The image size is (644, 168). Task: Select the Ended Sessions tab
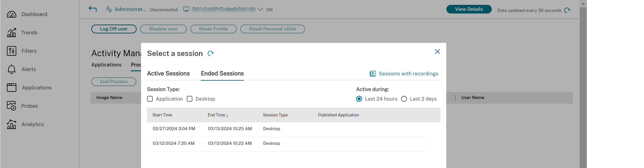point(222,74)
